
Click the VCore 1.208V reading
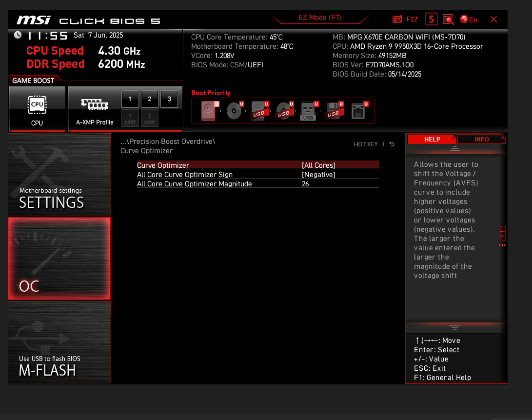(x=213, y=56)
